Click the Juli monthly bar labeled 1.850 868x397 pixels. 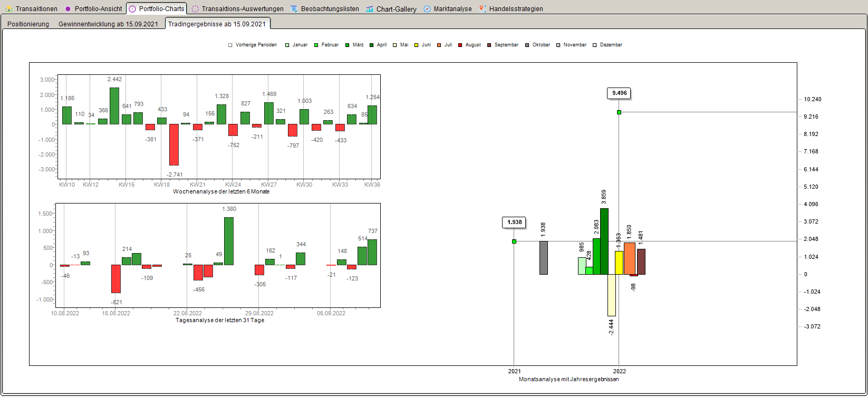coord(630,258)
